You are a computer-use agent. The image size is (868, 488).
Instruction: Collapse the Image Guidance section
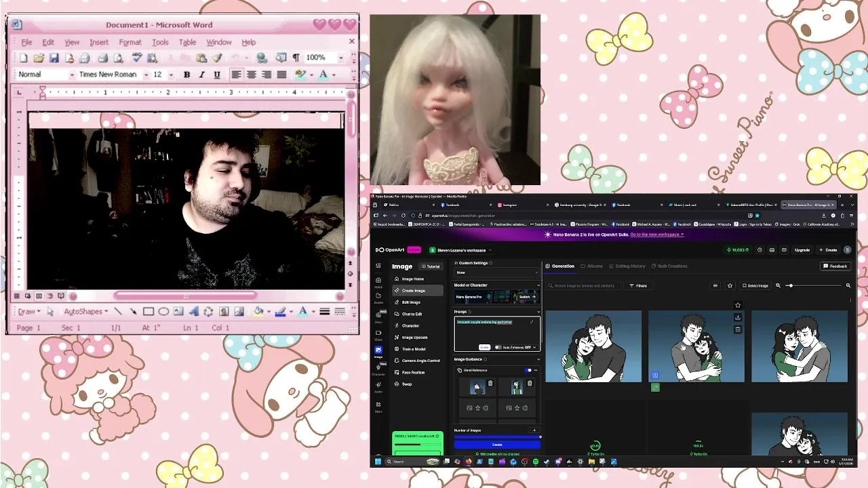538,359
